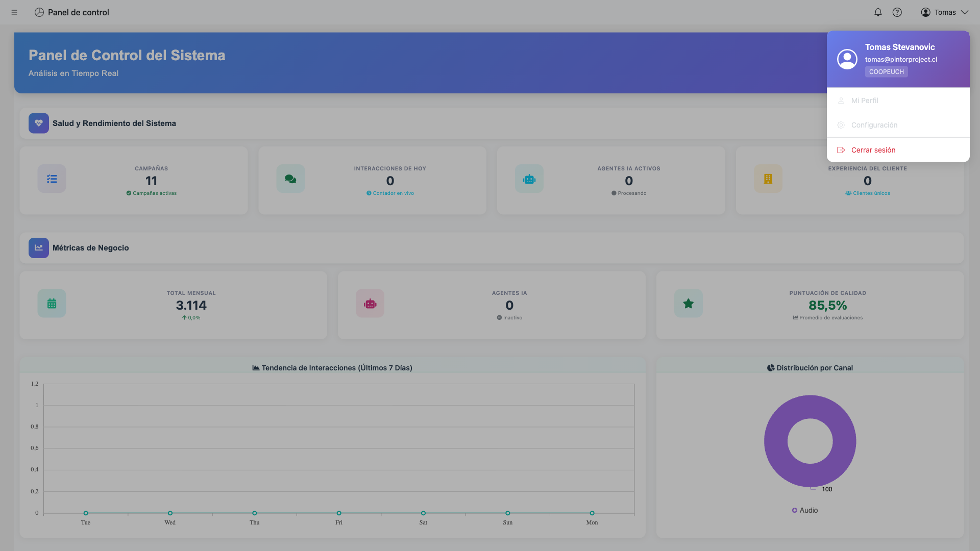Select Mi Perfil from user menu
The height and width of the screenshot is (551, 980).
coord(865,101)
